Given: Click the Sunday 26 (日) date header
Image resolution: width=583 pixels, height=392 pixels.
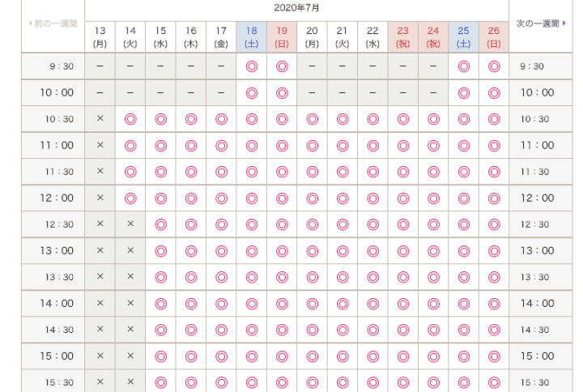Looking at the screenshot, I should pyautogui.click(x=494, y=36).
